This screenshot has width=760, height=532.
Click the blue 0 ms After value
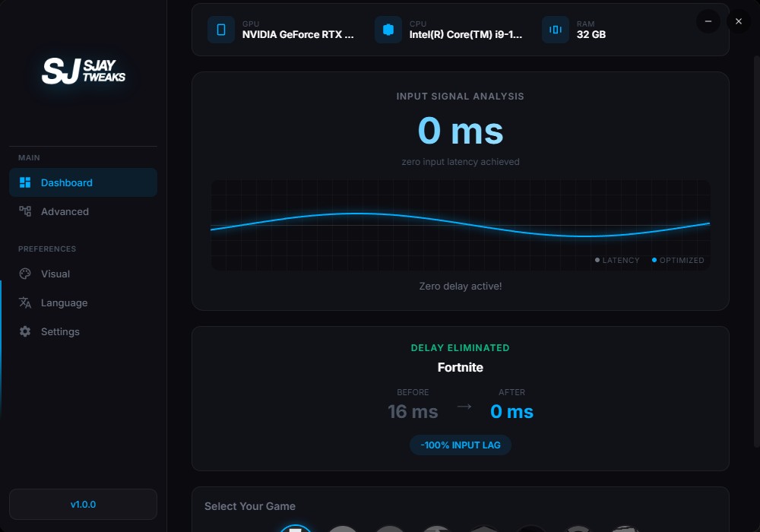tap(511, 412)
